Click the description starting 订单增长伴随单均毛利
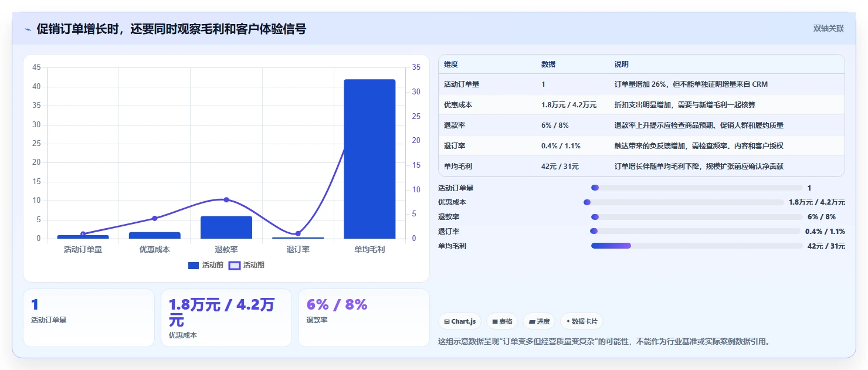This screenshot has width=868, height=370. point(699,167)
